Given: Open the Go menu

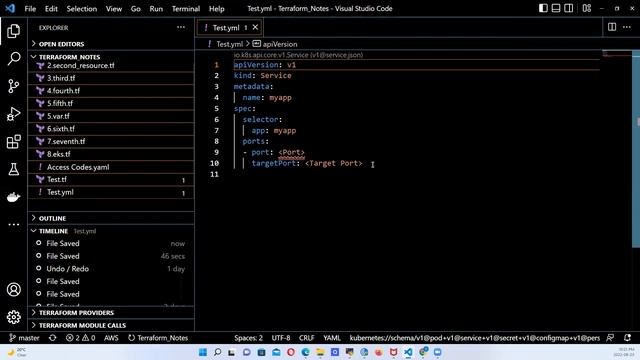Looking at the screenshot, I should pyautogui.click(x=136, y=9).
